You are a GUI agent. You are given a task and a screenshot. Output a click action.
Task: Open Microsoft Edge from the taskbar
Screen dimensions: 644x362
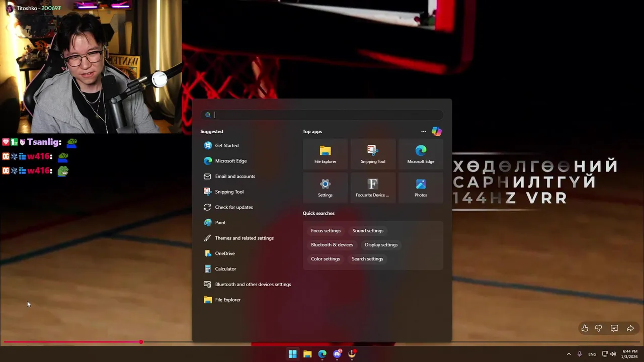click(323, 354)
